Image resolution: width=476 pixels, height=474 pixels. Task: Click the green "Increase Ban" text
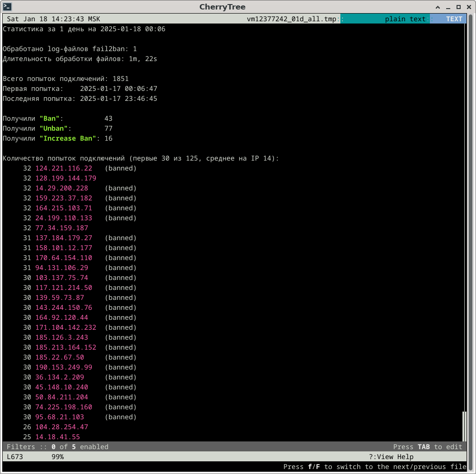(x=69, y=138)
